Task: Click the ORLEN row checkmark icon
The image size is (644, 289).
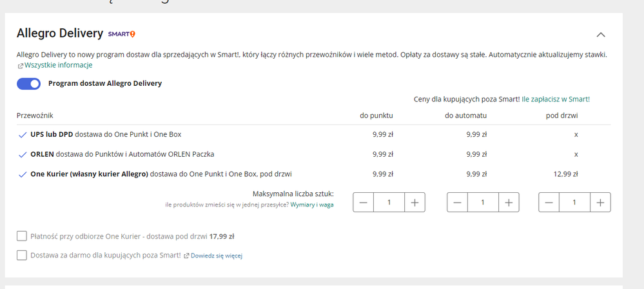Action: pyautogui.click(x=23, y=155)
